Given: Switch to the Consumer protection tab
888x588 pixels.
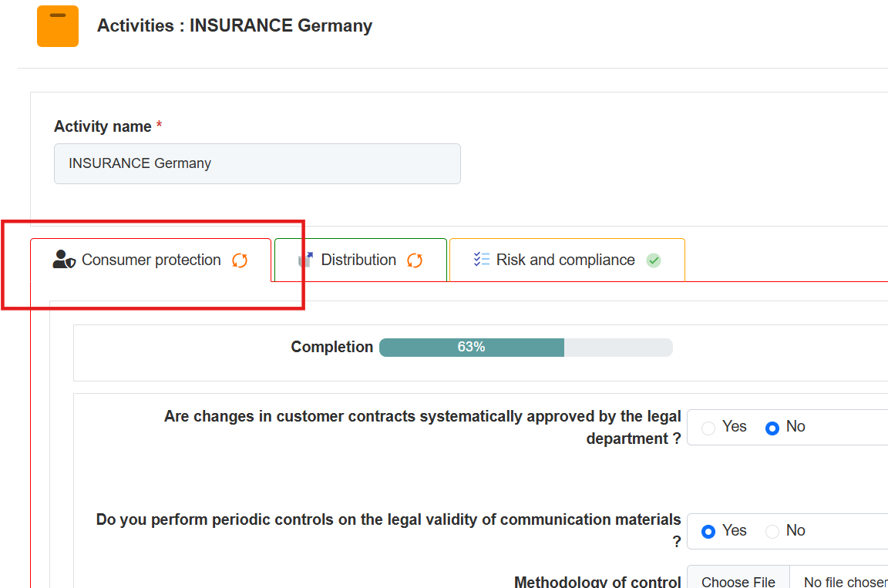Looking at the screenshot, I should point(151,260).
